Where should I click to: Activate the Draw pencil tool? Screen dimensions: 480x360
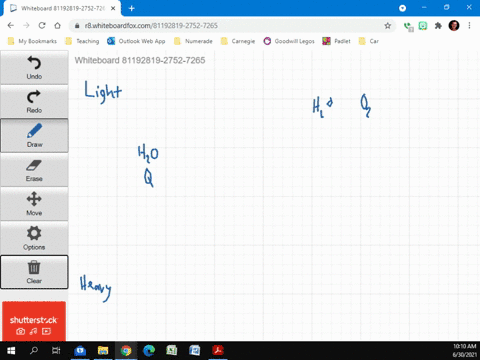[x=34, y=136]
